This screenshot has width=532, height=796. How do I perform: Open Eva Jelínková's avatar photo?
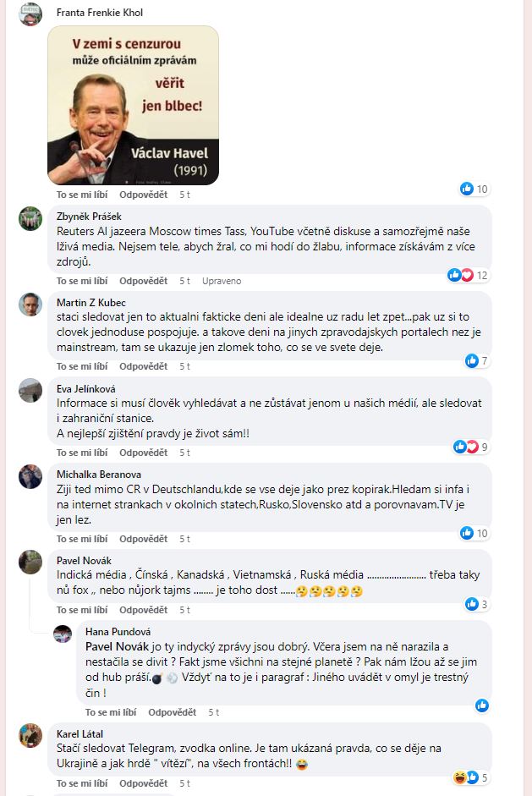pos(30,390)
